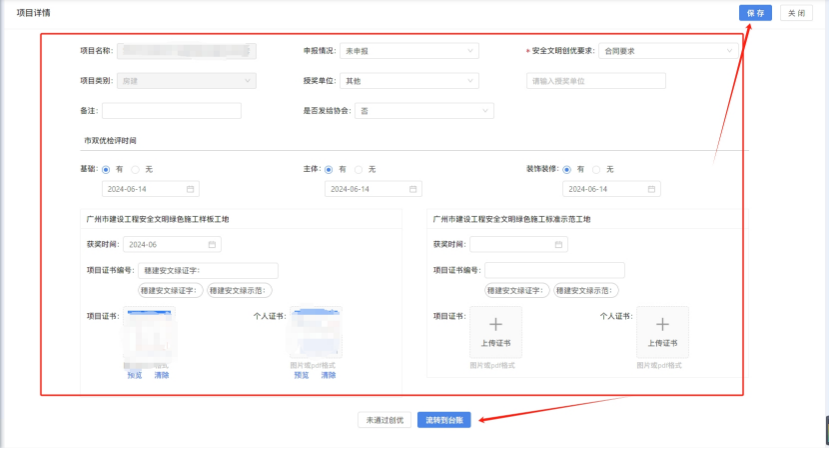
Task: Open calendar icon for 标准示范工地 获奖时间
Action: (x=559, y=244)
